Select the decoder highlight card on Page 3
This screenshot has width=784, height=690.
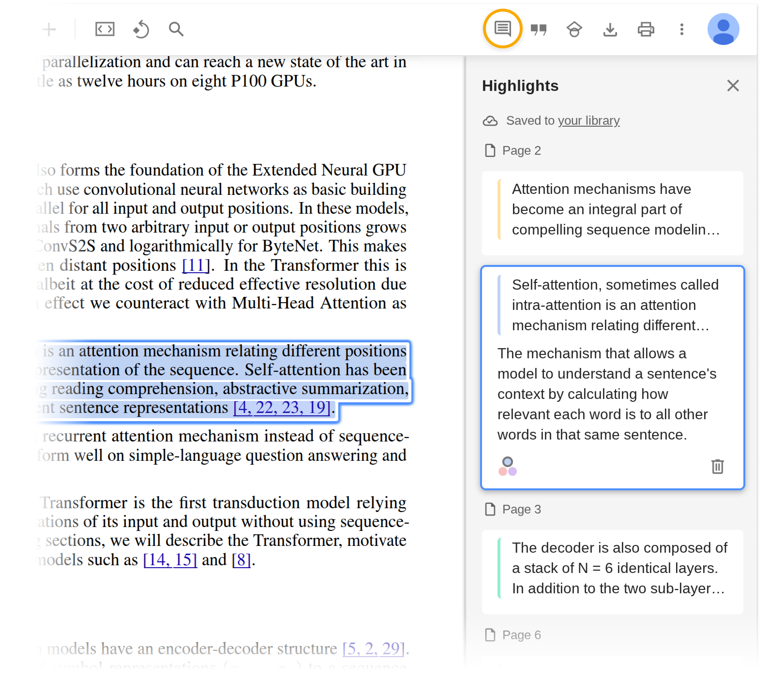[x=612, y=568]
